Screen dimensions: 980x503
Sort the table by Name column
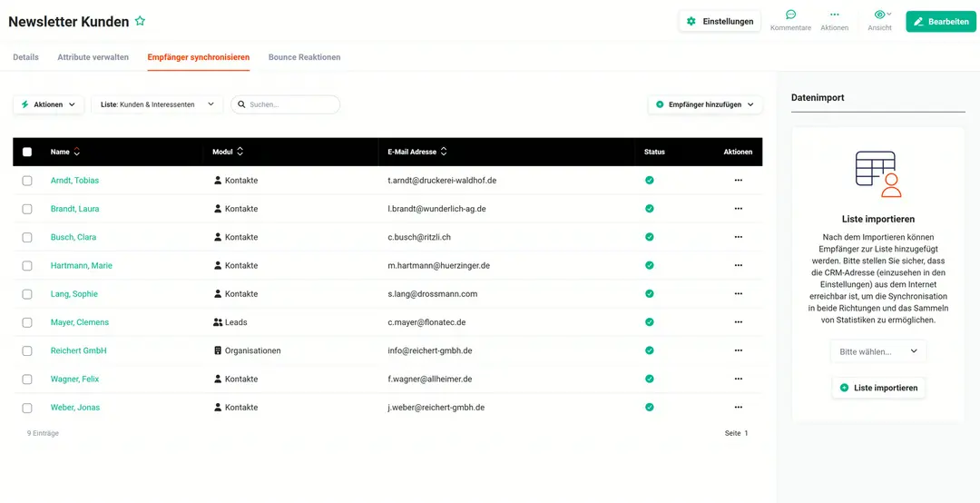(x=65, y=152)
